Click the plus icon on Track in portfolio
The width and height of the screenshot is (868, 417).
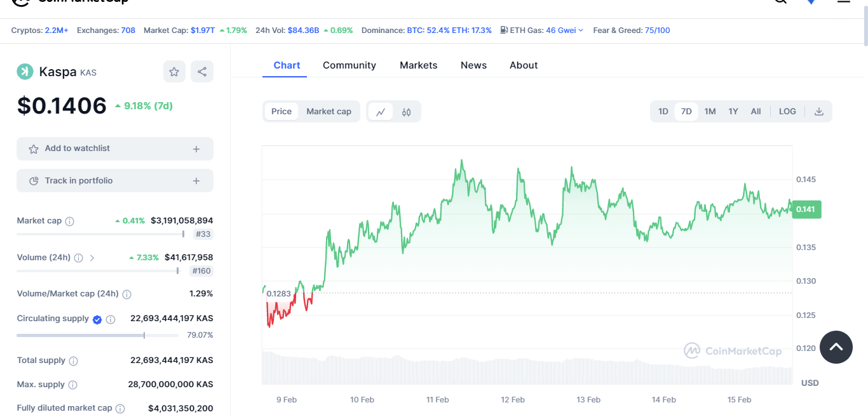196,182
